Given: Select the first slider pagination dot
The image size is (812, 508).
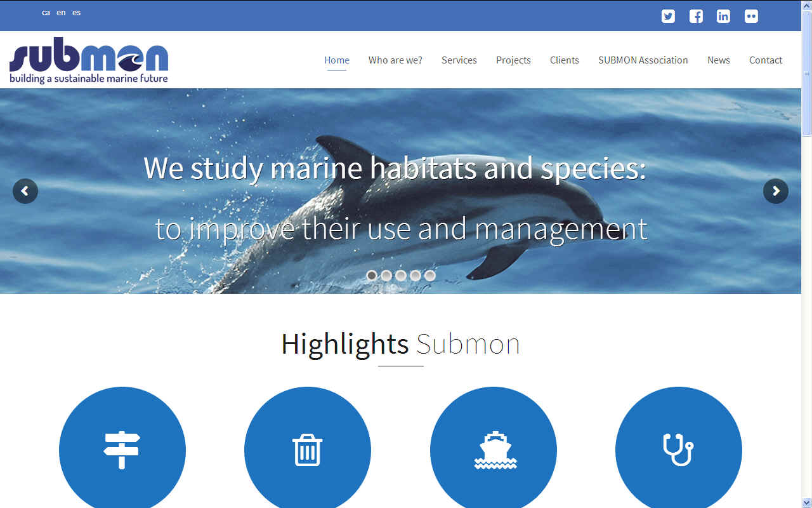Looking at the screenshot, I should pos(372,276).
